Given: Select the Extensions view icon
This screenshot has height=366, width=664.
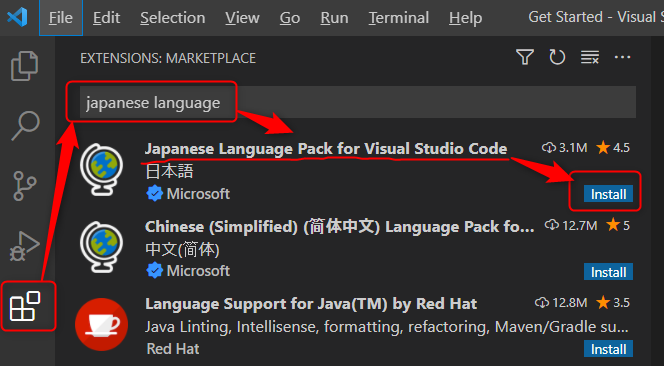Looking at the screenshot, I should click(25, 306).
